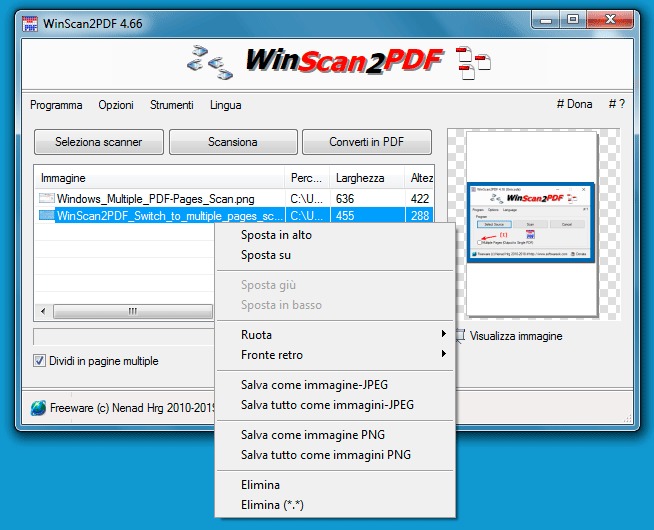Click the WinScan2PDF title bar app icon
Screen dimensions: 654x530
coord(31,20)
